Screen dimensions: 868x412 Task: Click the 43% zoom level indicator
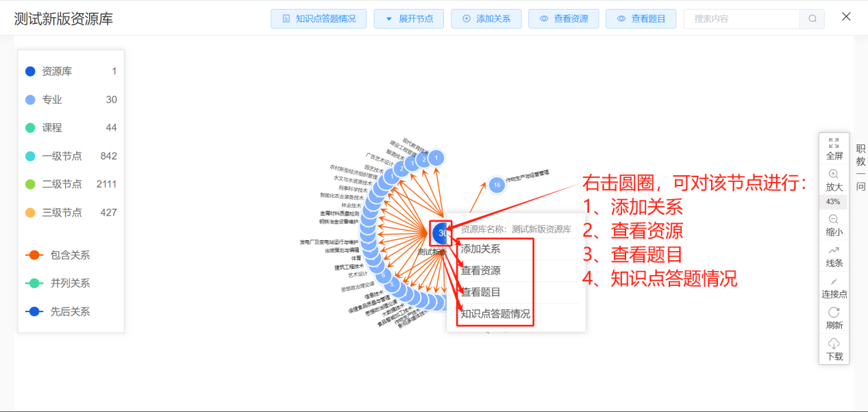(833, 202)
